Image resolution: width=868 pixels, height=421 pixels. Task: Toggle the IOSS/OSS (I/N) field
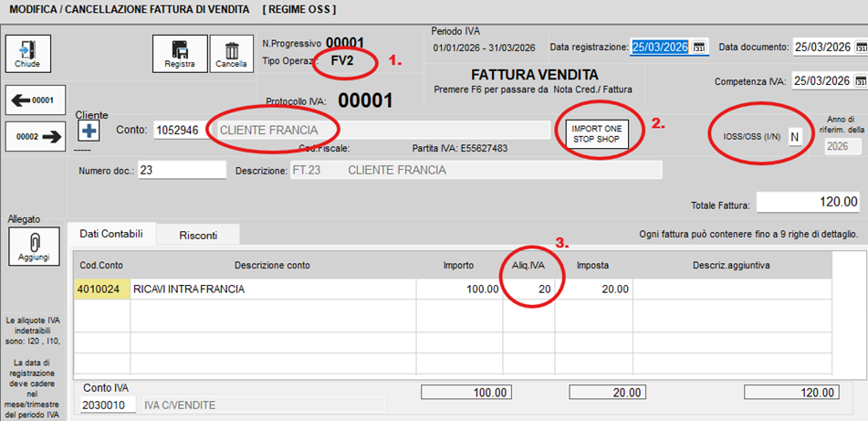(x=794, y=137)
